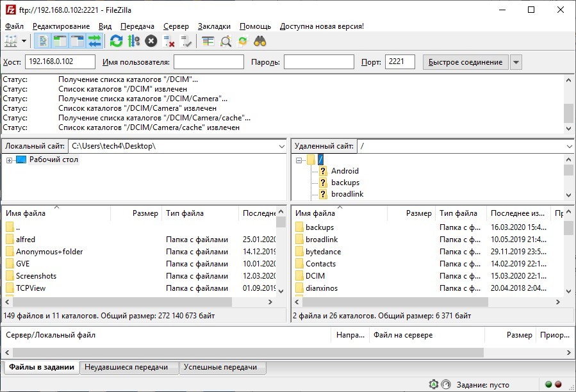Collapse the remote root folder node
Viewport: 576px width, 392px height.
[299, 160]
